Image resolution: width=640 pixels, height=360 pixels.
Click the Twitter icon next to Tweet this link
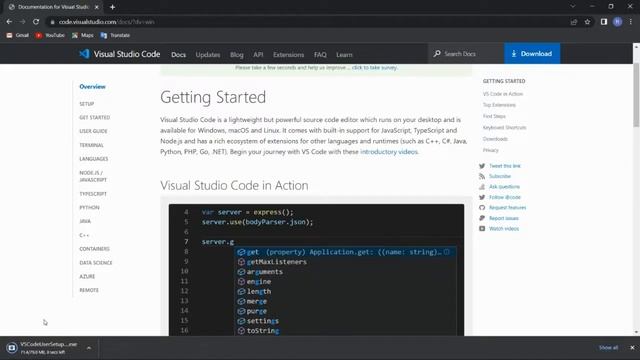coord(482,166)
